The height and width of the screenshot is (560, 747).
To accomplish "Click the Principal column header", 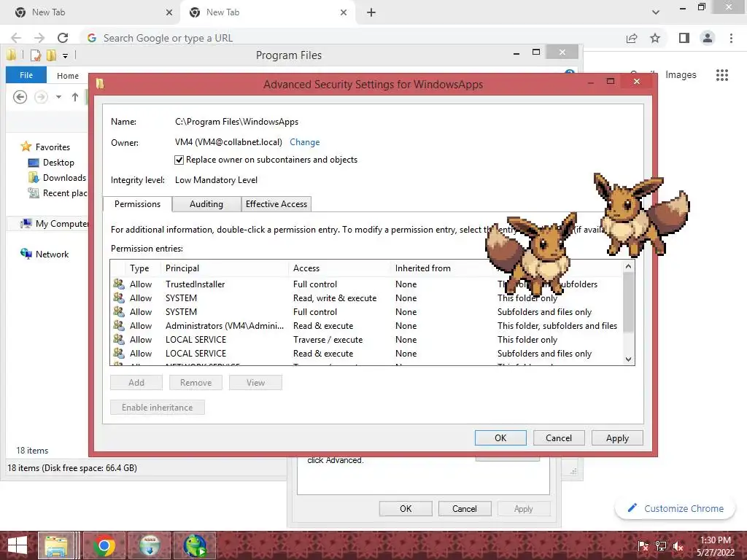I will (225, 268).
